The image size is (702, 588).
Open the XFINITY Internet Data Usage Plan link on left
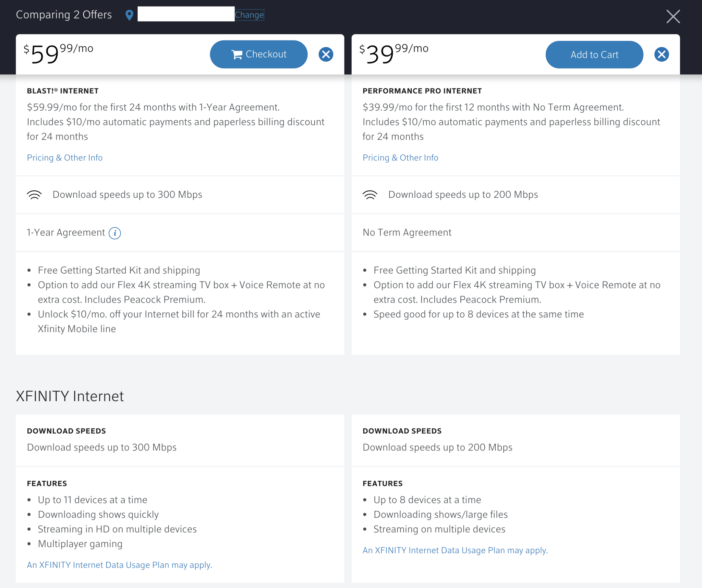point(119,565)
